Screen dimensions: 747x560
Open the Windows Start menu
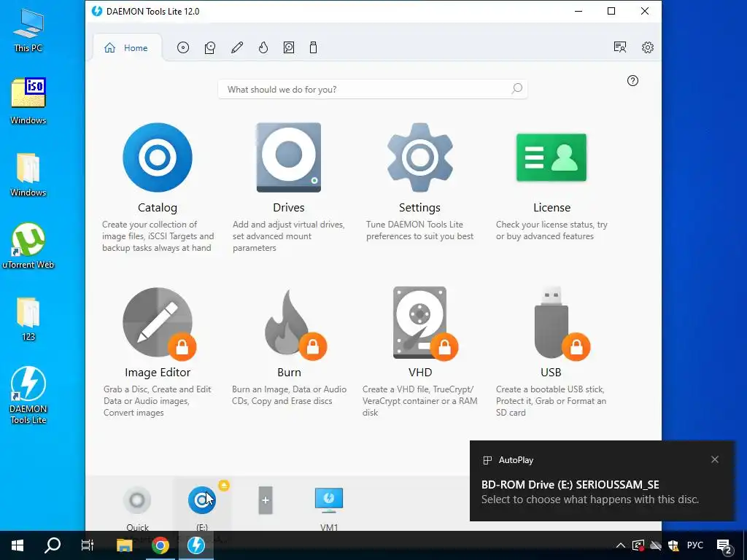[18, 545]
